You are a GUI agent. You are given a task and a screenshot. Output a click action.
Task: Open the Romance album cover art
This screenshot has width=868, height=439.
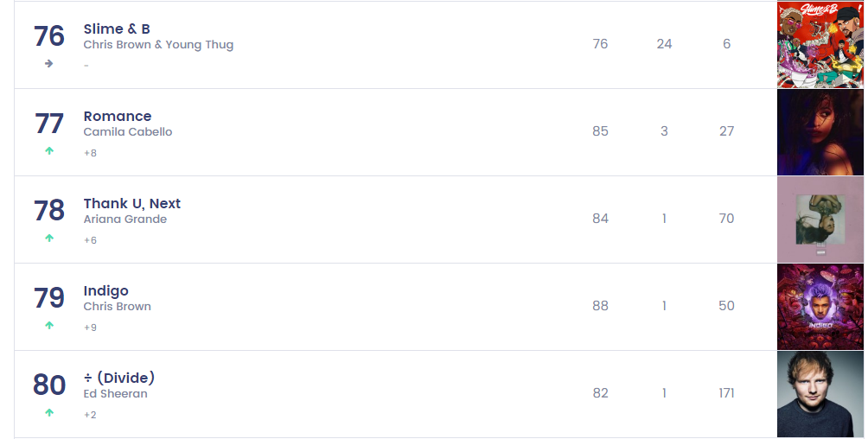820,132
